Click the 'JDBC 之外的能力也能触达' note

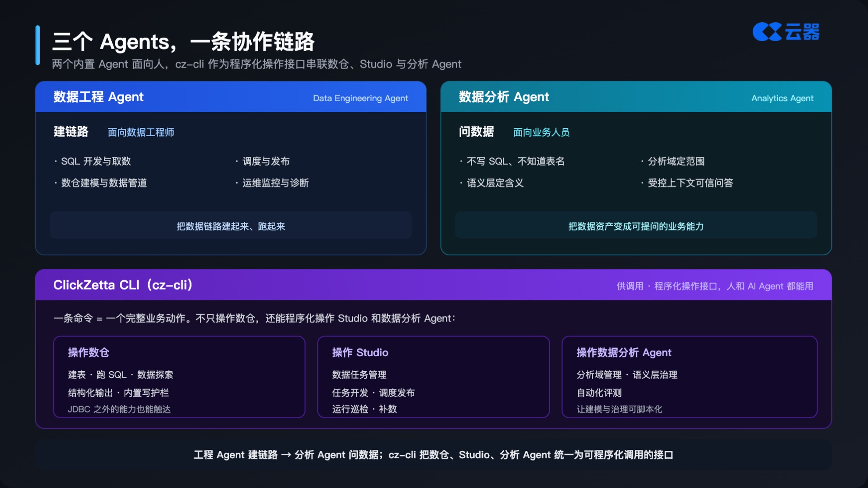(119, 409)
